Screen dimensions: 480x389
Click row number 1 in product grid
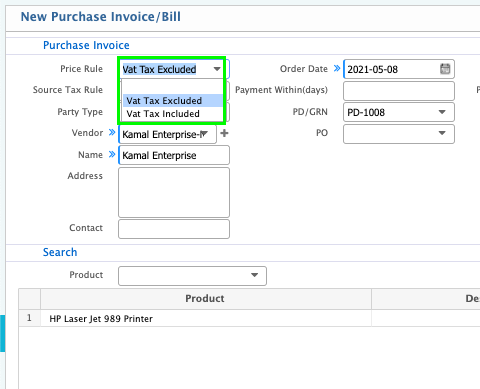click(x=29, y=318)
